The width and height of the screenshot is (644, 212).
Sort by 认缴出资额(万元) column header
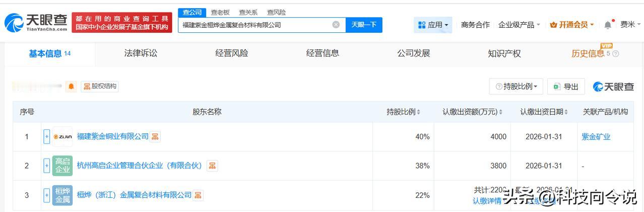click(472, 112)
